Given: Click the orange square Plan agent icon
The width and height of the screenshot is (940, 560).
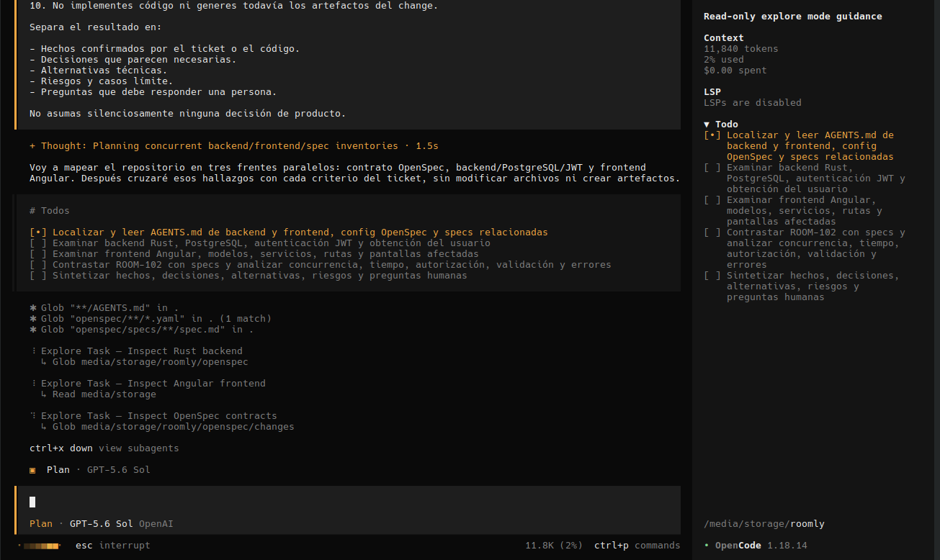Looking at the screenshot, I should point(32,470).
